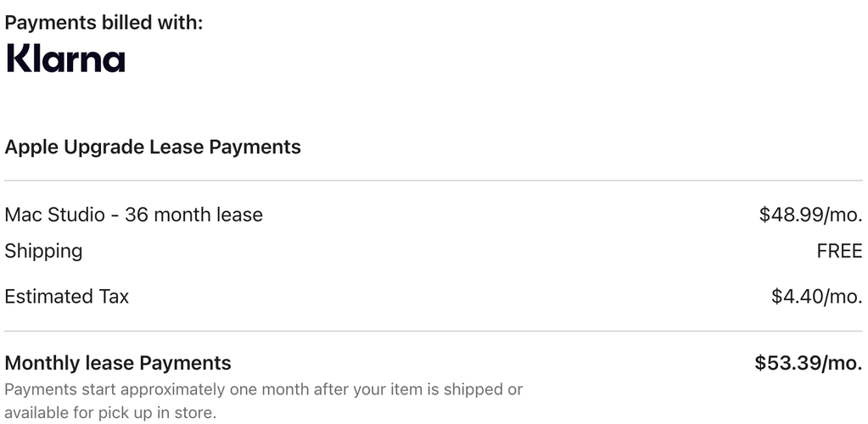Click the word 'Upgrade' in the heading
868x424 pixels.
pyautogui.click(x=104, y=148)
